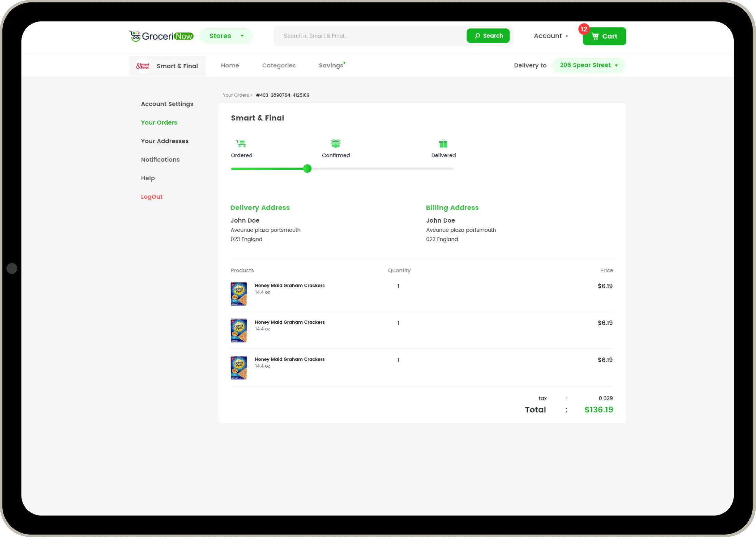Click the Delivery Address heading
This screenshot has width=756, height=537.
coord(260,208)
